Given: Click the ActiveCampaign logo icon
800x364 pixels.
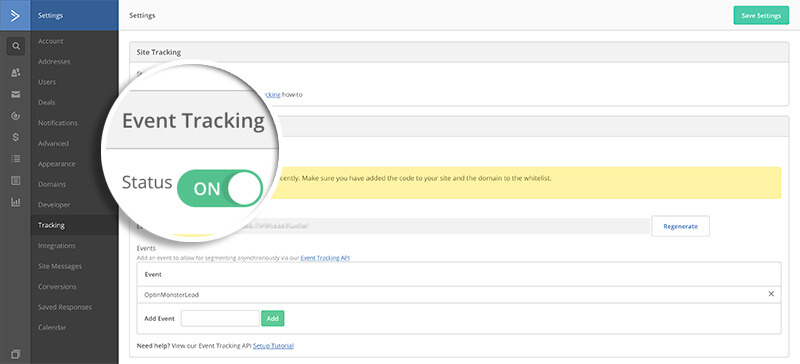Looking at the screenshot, I should coord(15,15).
